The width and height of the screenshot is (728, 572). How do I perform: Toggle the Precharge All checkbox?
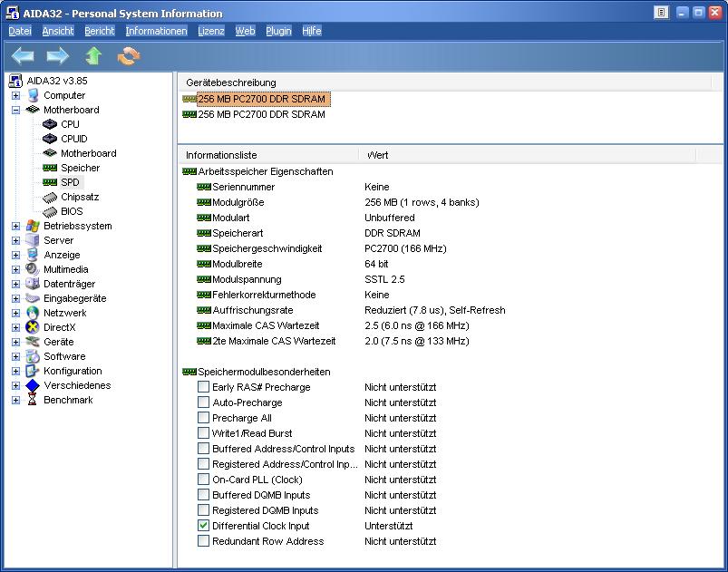(x=203, y=417)
